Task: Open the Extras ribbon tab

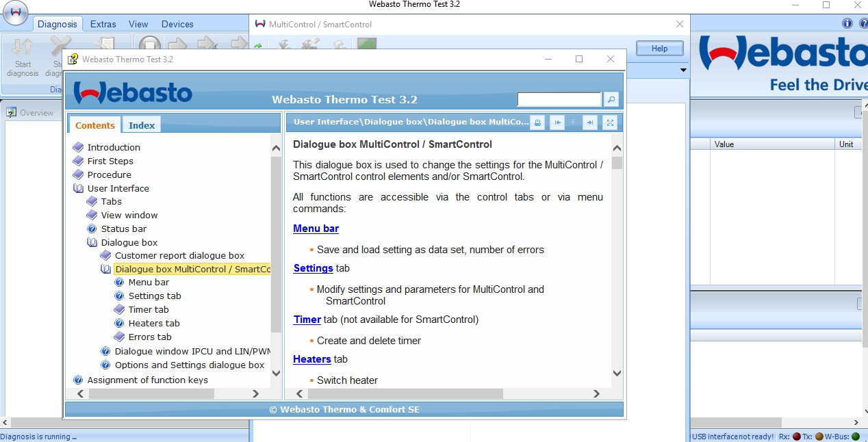Action: pyautogui.click(x=103, y=24)
